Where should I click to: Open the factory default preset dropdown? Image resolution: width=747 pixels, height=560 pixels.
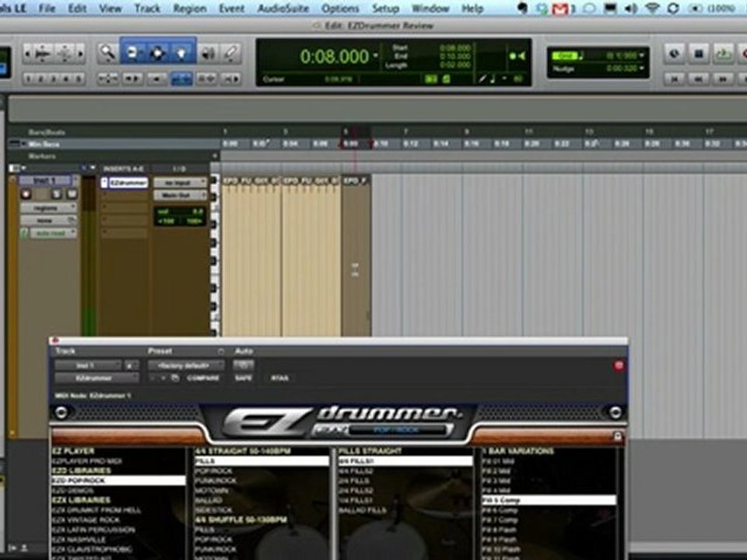point(186,366)
